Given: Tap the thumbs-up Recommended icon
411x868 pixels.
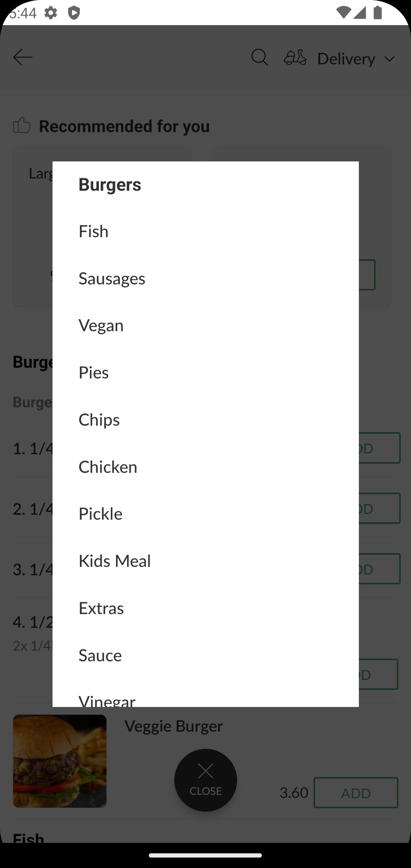Looking at the screenshot, I should [22, 125].
